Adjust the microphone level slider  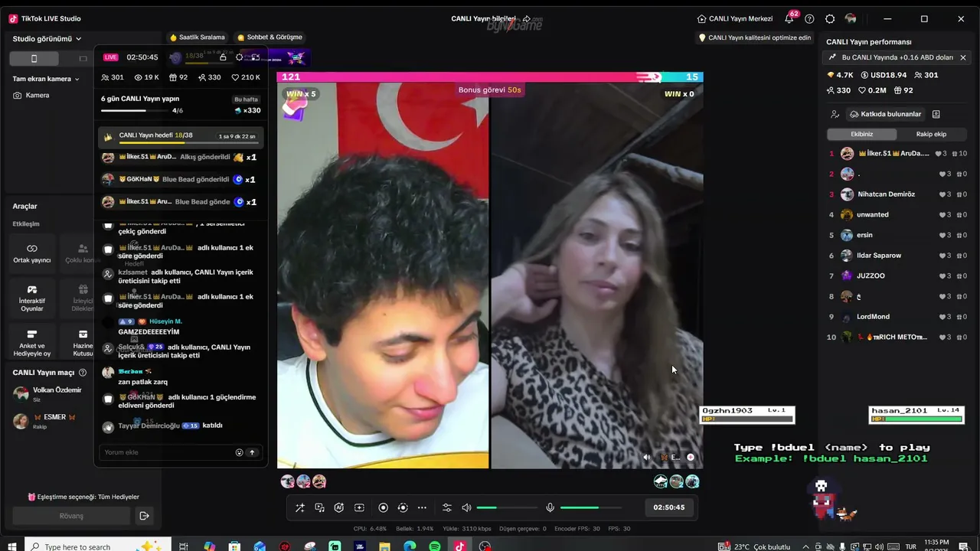click(590, 507)
